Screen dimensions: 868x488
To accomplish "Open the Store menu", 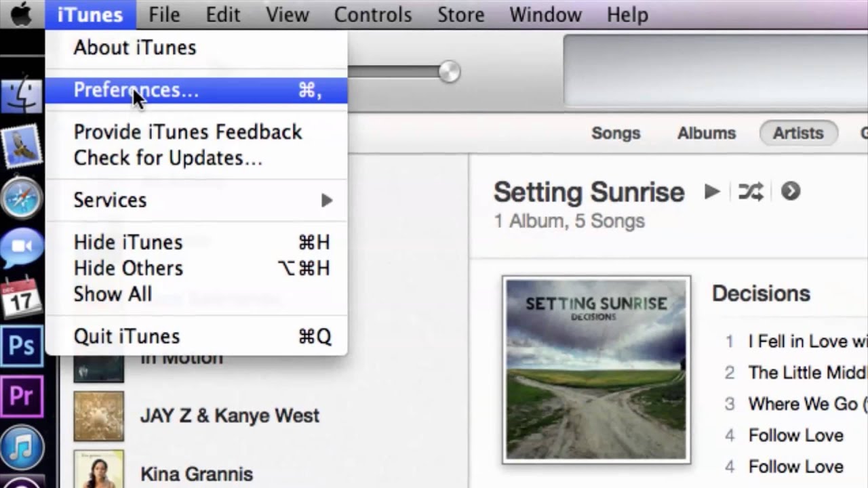I will [x=461, y=14].
